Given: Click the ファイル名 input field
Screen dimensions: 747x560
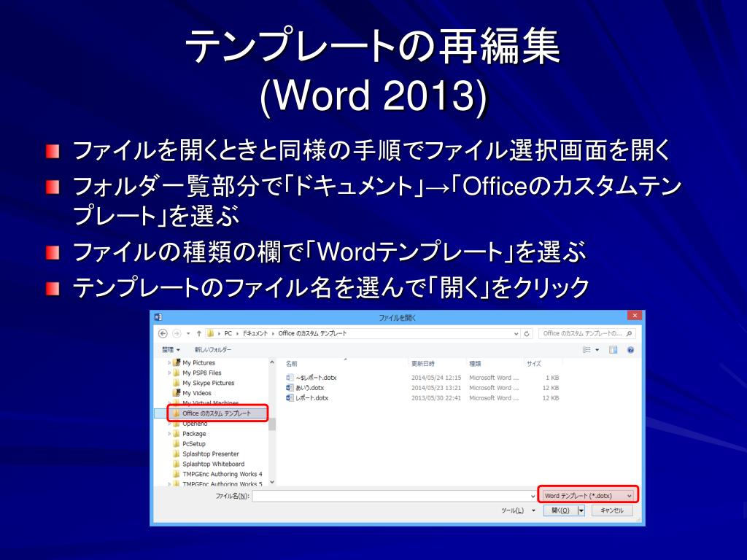Looking at the screenshot, I should pyautogui.click(x=391, y=496).
